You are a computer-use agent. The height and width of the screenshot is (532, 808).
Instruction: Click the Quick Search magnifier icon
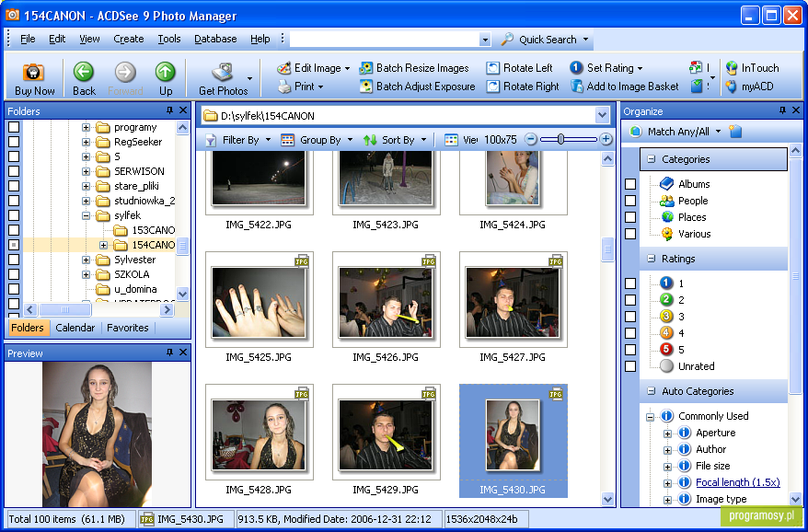(507, 40)
